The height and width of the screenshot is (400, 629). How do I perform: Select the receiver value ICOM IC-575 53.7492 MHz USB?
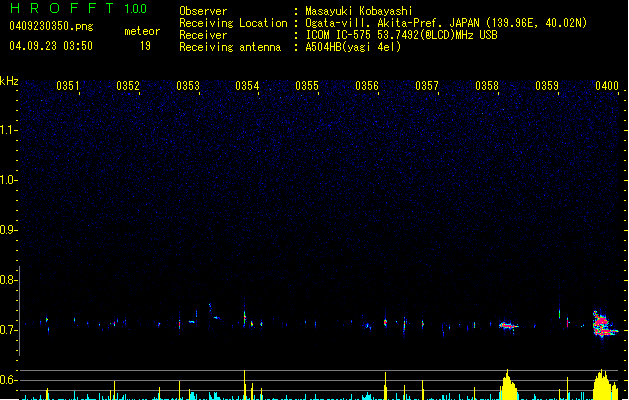(x=402, y=35)
